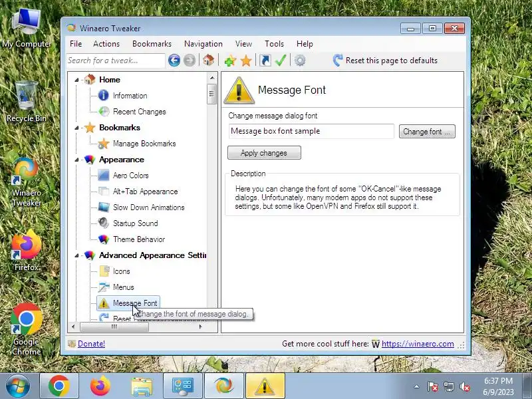Screen dimensions: 532x399
Task: Select Slow Down Animations in tree
Action: (x=148, y=207)
